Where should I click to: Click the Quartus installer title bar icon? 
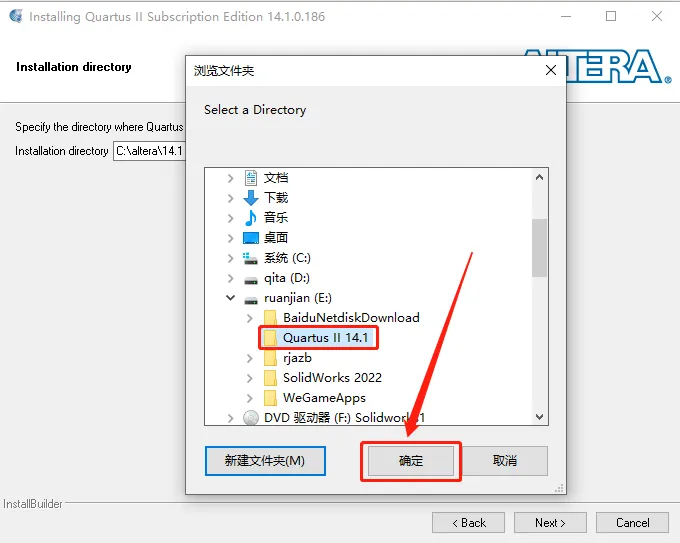point(16,16)
